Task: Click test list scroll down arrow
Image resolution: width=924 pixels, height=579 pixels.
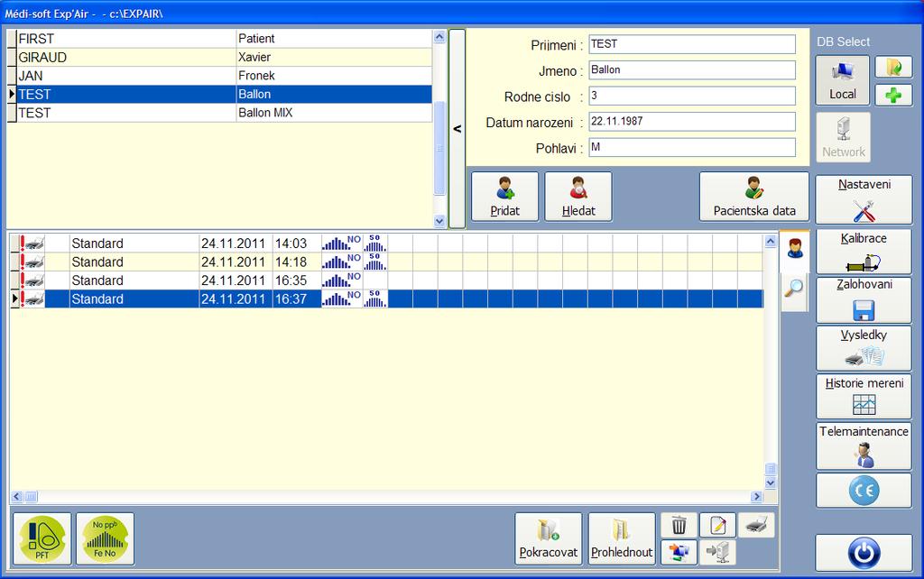Action: (x=771, y=482)
